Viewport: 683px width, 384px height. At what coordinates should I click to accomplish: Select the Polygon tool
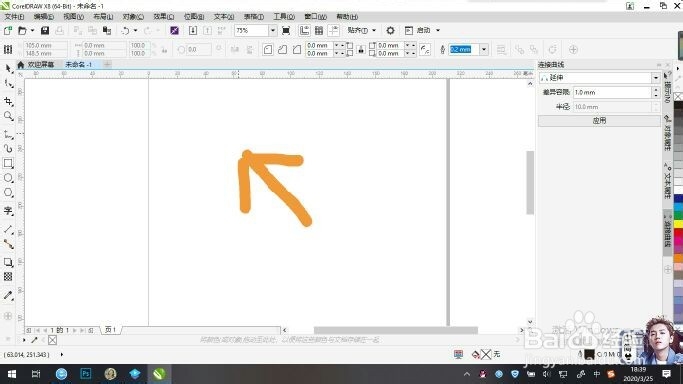[x=8, y=192]
